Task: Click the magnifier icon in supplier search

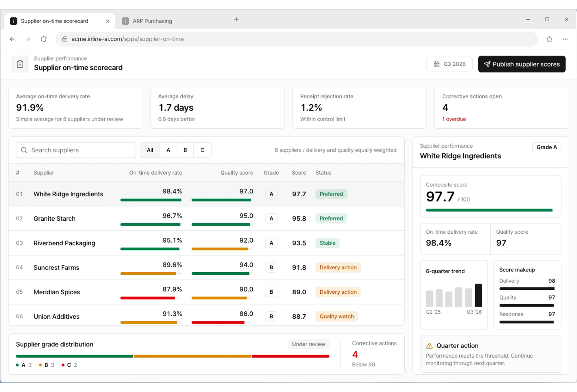Action: point(24,150)
